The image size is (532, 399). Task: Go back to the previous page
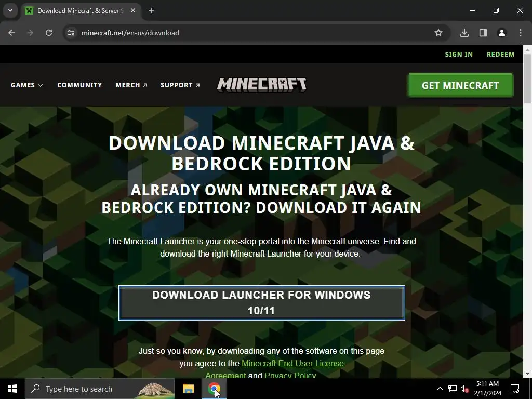[x=11, y=33]
